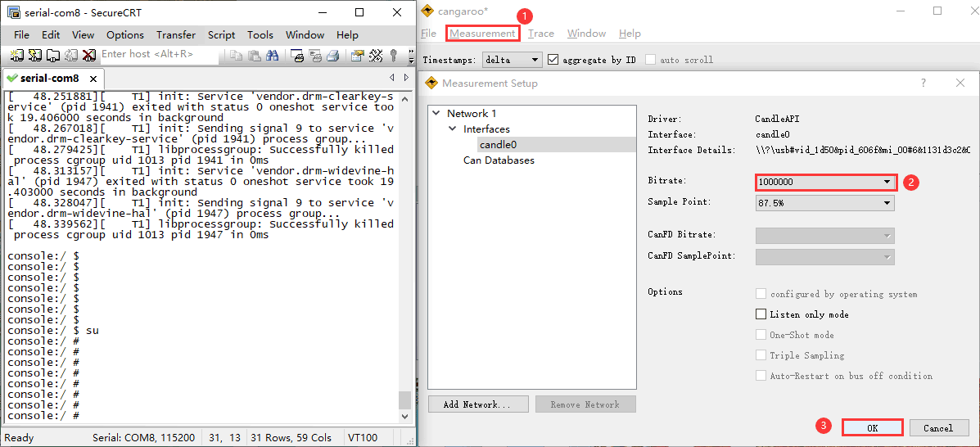Click the Quick Connect lightning icon

coord(35,55)
